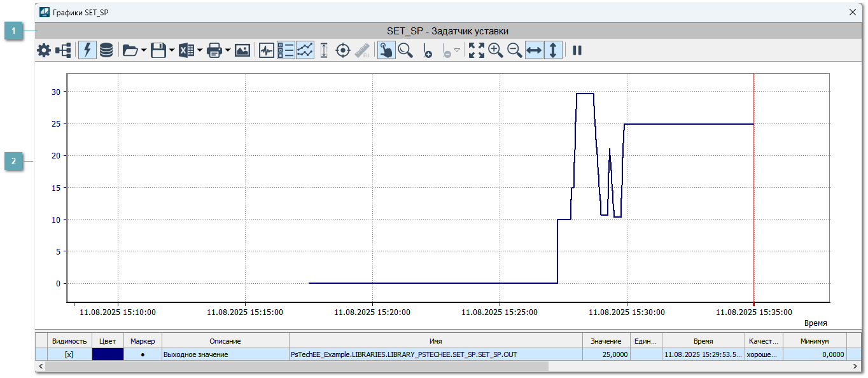Viewport: 868px width, 378px height.
Task: Click the Имя column header
Action: pos(436,341)
